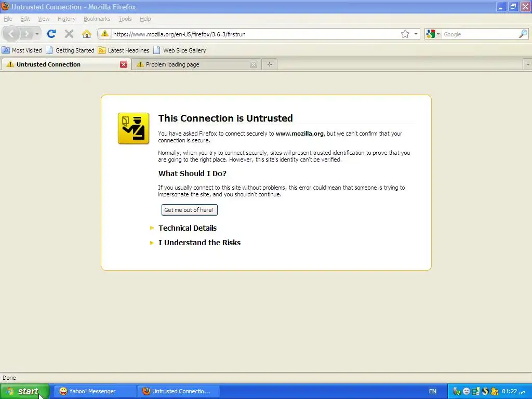Open the Latest Headlines feed bookmark
This screenshot has width=532, height=399.
124,50
